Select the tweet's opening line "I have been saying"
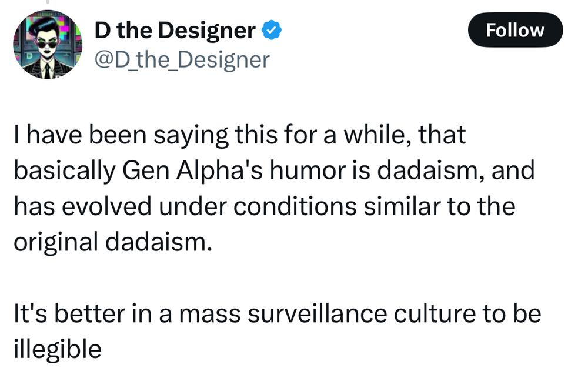Image resolution: width=588 pixels, height=378 pixels. tap(121, 135)
